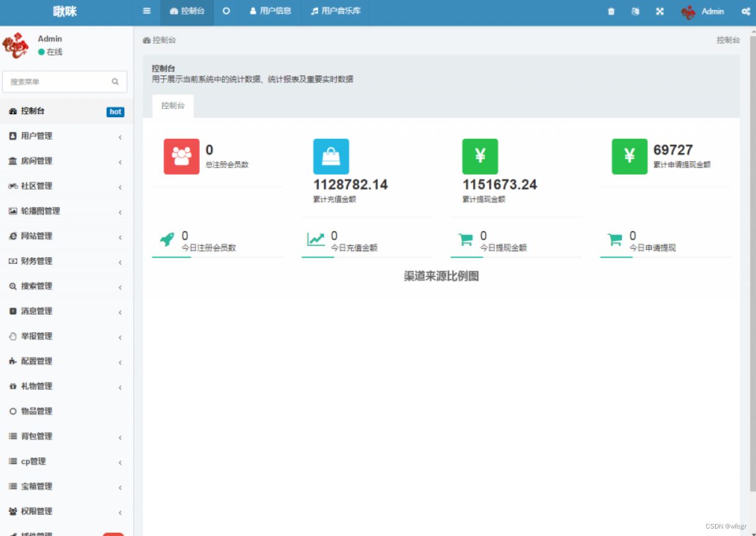Click the settings gear icon top right
The width and height of the screenshot is (756, 536).
coord(745,11)
